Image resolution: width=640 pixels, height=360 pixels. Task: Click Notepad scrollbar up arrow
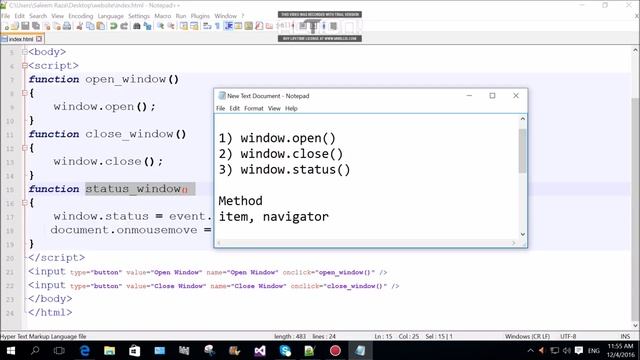pos(522,119)
